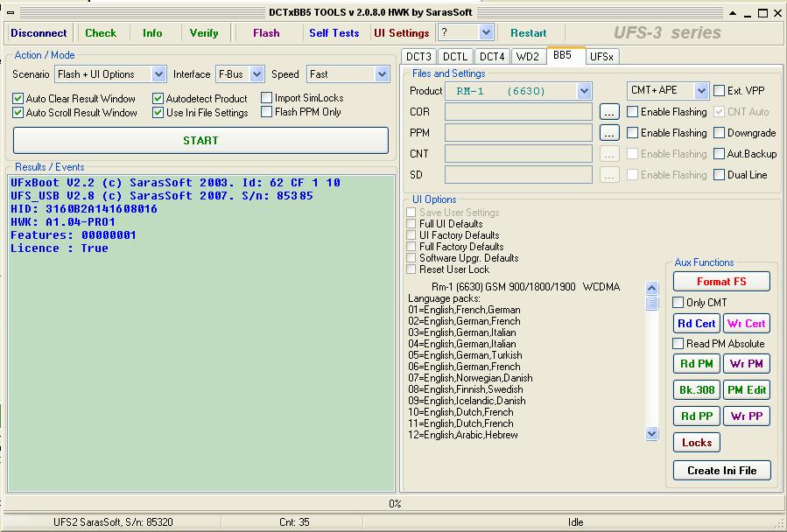The height and width of the screenshot is (532, 787).
Task: Click the Restart toolbar button
Action: pyautogui.click(x=528, y=33)
